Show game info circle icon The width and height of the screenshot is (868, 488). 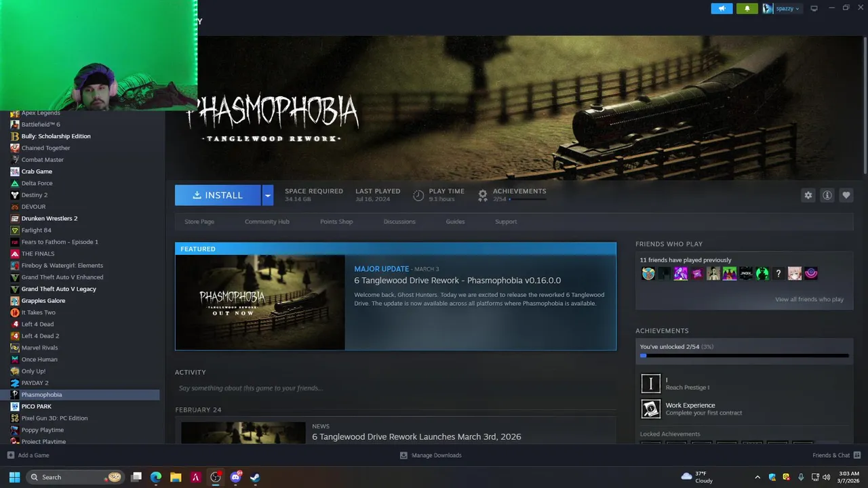click(x=827, y=195)
